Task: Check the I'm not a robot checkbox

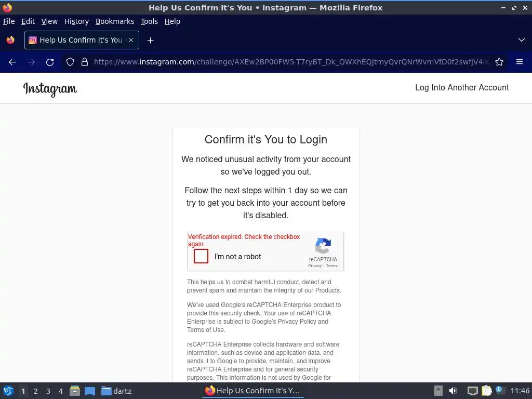Action: pos(201,256)
